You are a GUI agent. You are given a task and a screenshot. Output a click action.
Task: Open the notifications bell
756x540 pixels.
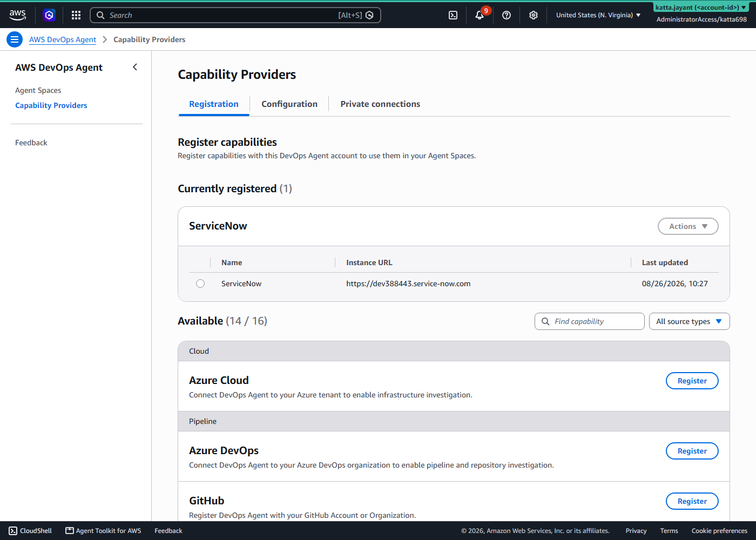coord(480,15)
